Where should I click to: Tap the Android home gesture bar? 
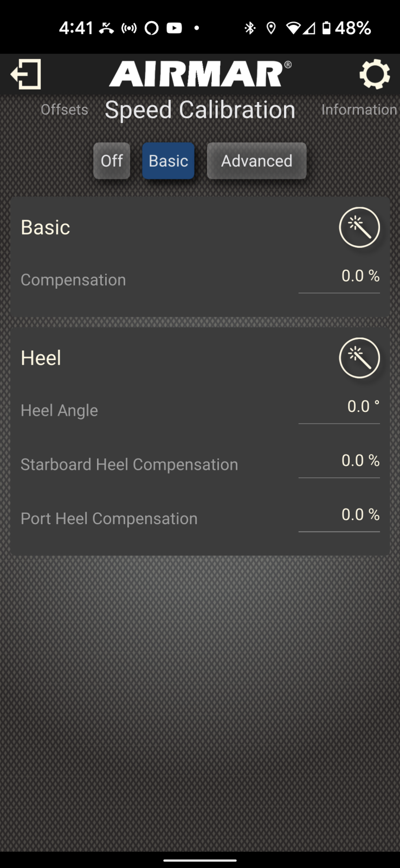[x=200, y=860]
